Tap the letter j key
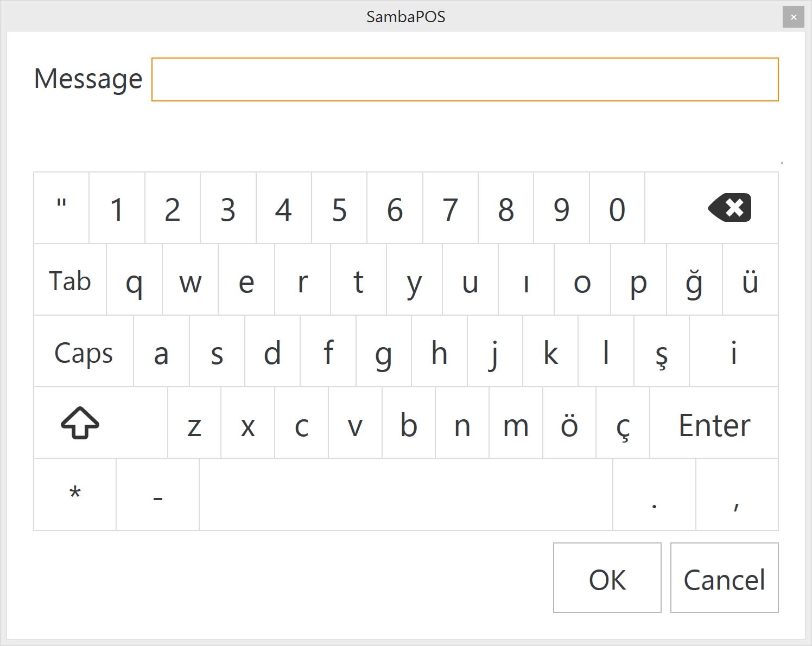Image resolution: width=812 pixels, height=646 pixels. point(495,351)
